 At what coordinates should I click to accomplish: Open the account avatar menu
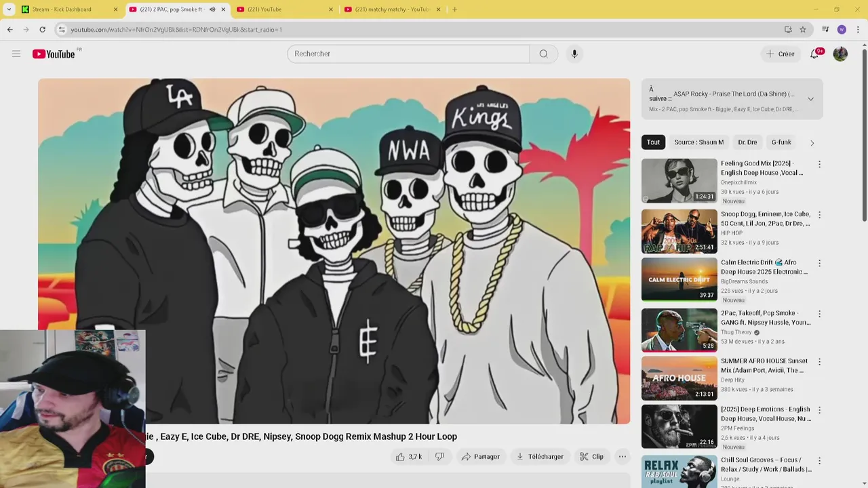[x=840, y=54]
